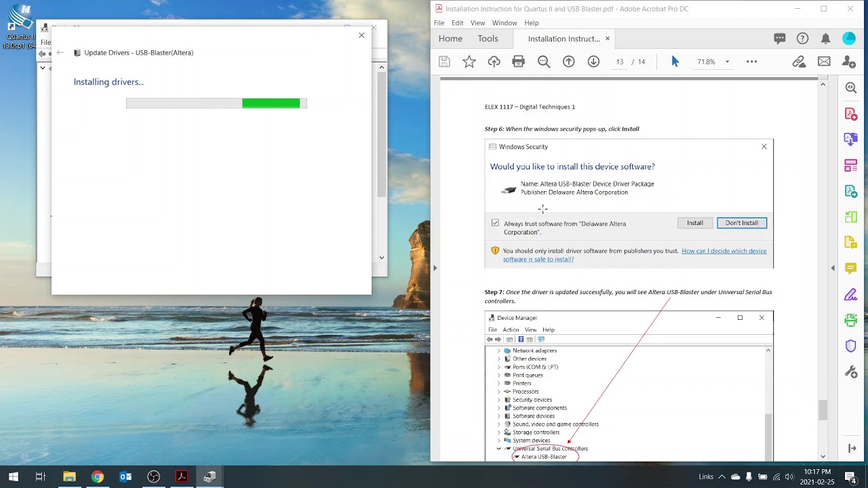Open the comments chat bubble in the Acrobat header
The image size is (868, 488).
[780, 39]
